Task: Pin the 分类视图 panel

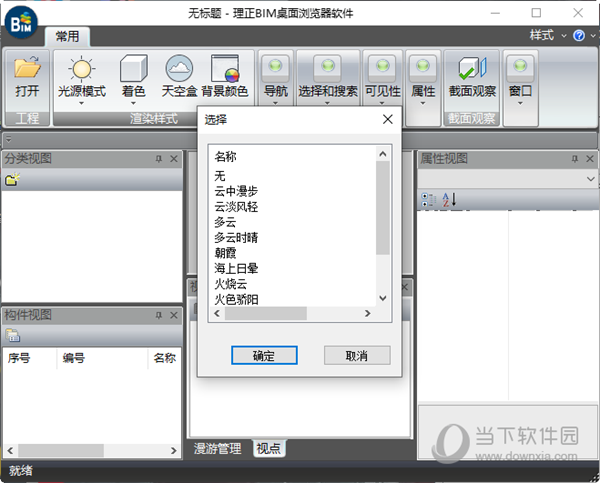Action: 159,159
